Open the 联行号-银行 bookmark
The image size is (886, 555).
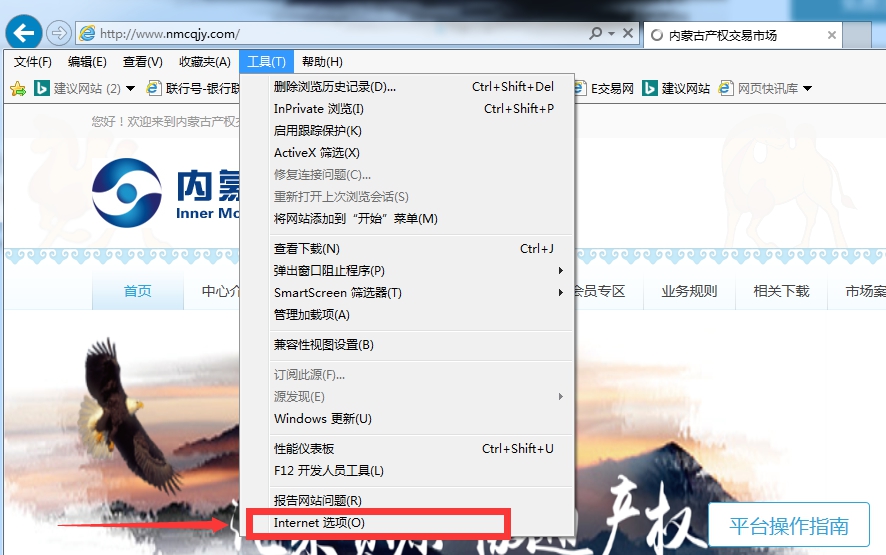[193, 89]
